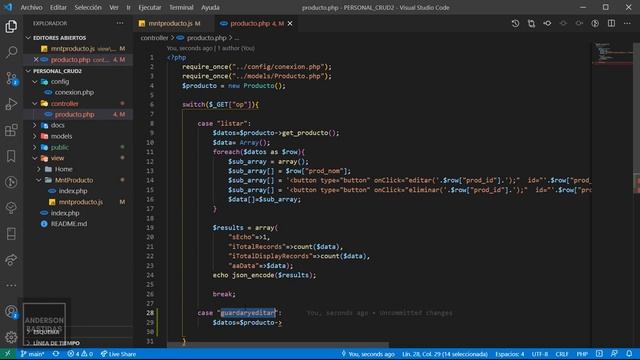The height and width of the screenshot is (360, 640).
Task: Expand the LÍNEA DE TIEMPO panel
Action: coord(78,343)
